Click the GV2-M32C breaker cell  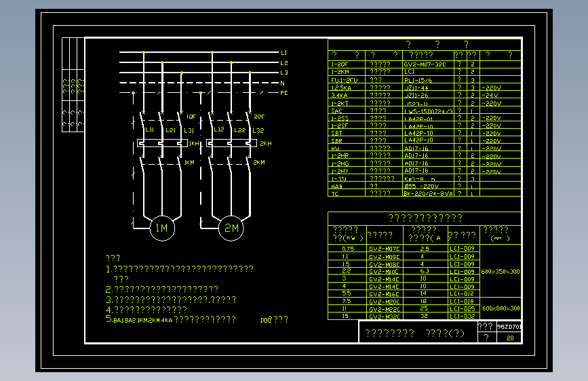point(385,317)
